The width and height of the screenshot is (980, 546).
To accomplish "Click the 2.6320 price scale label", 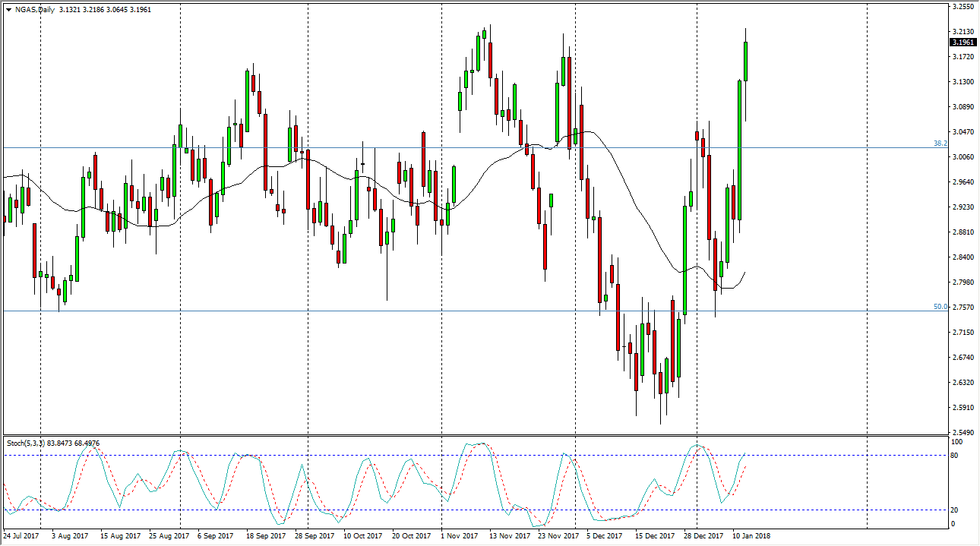I will (x=963, y=383).
